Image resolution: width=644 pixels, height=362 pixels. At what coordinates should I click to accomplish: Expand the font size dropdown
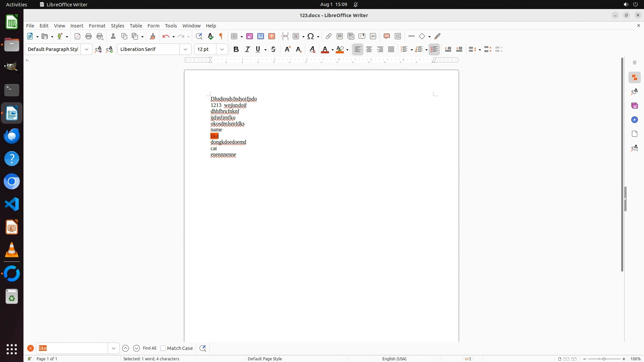[222, 49]
